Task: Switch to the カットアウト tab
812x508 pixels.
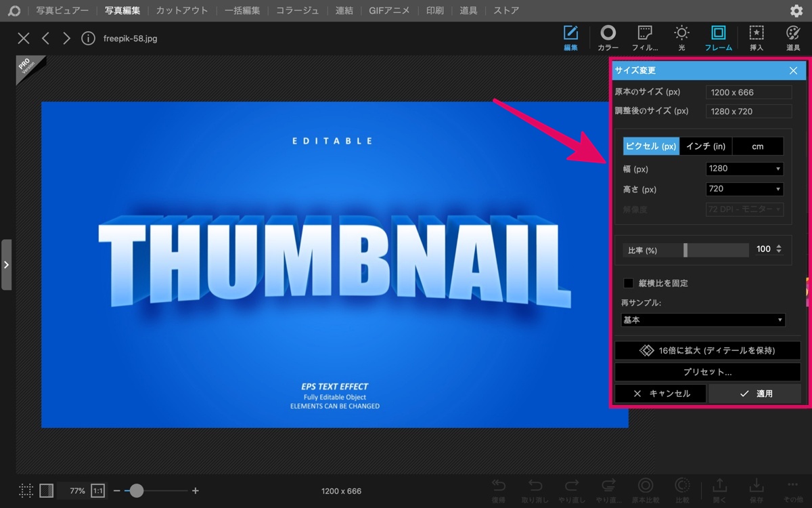Action: (x=182, y=11)
